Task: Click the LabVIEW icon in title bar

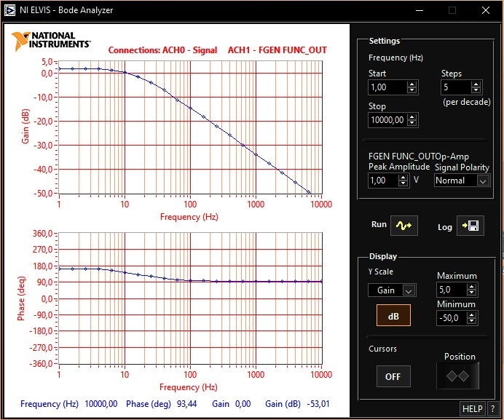Action: 9,10
